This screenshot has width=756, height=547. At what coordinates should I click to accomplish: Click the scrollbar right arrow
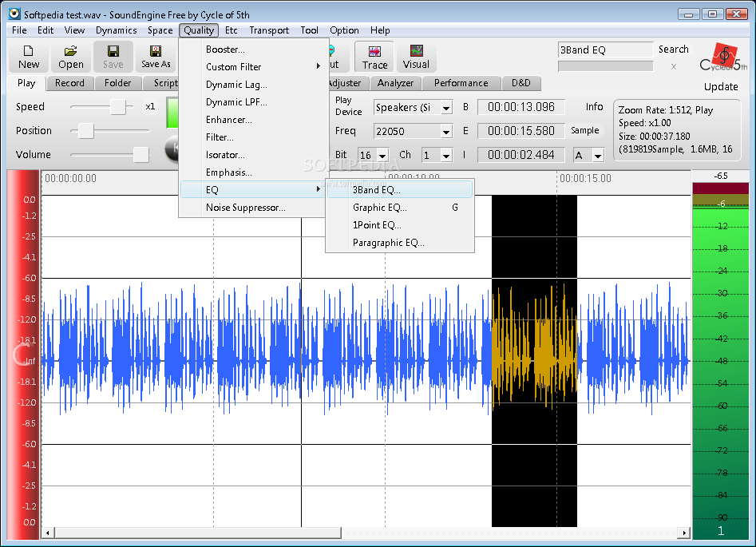(684, 533)
